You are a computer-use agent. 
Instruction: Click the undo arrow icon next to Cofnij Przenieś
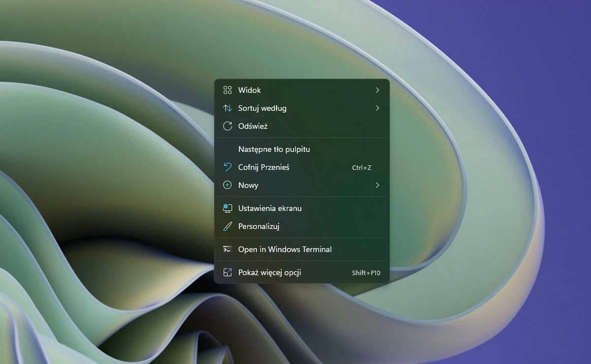pyautogui.click(x=227, y=167)
